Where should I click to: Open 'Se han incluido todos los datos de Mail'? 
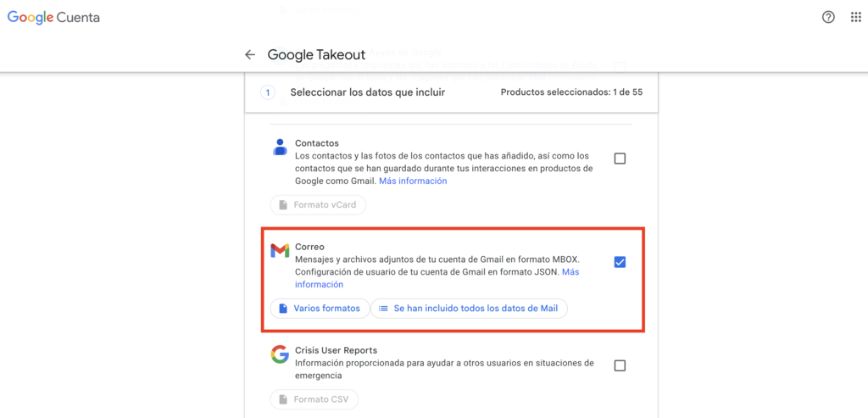click(x=469, y=309)
